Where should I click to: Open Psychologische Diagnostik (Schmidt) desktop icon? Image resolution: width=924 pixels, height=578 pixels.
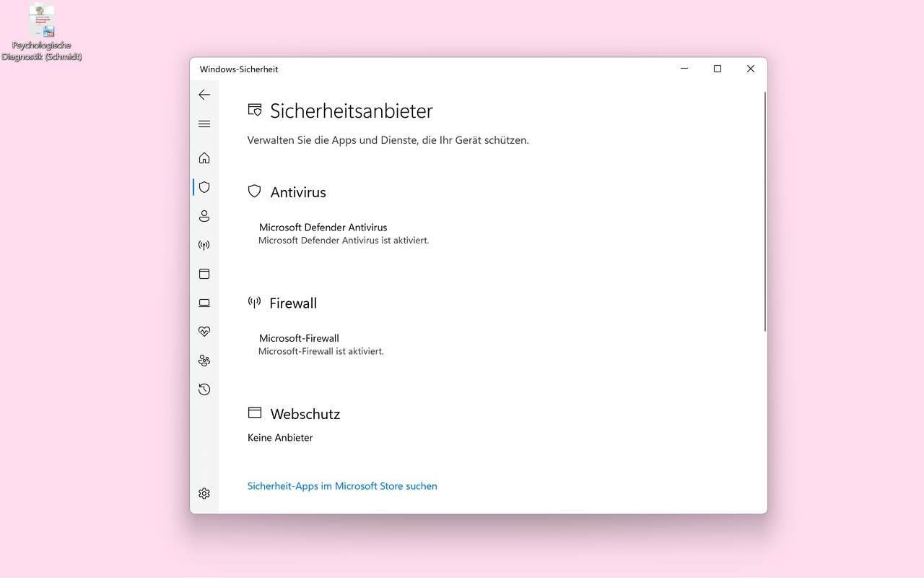(42, 33)
